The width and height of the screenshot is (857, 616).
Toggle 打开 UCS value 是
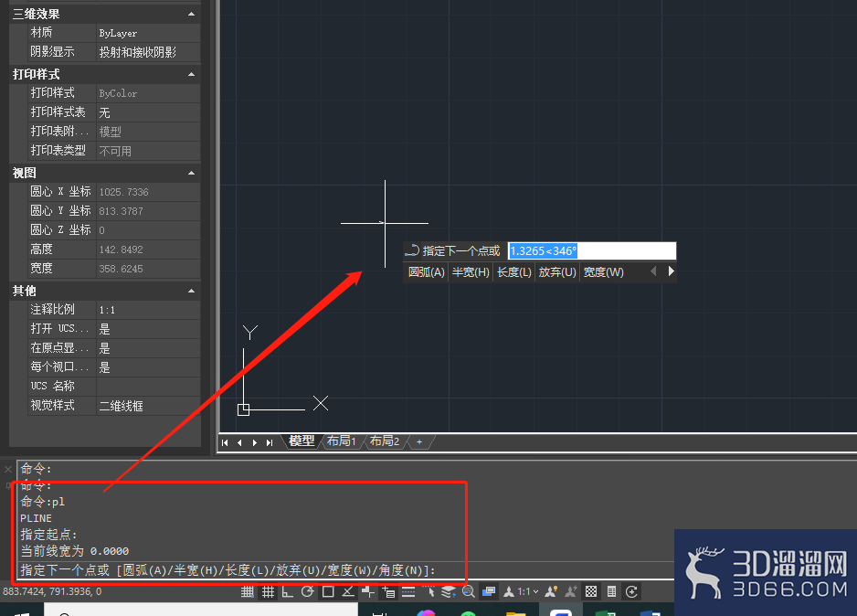click(x=148, y=329)
